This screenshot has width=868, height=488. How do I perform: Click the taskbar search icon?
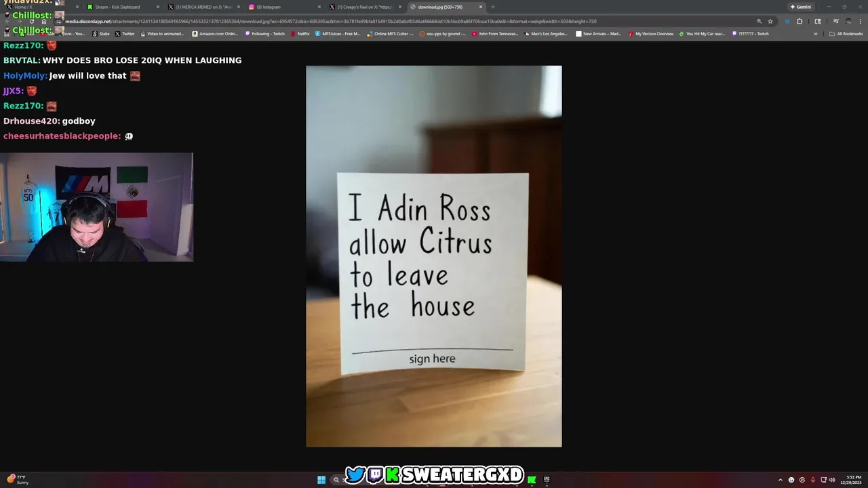pos(336,480)
